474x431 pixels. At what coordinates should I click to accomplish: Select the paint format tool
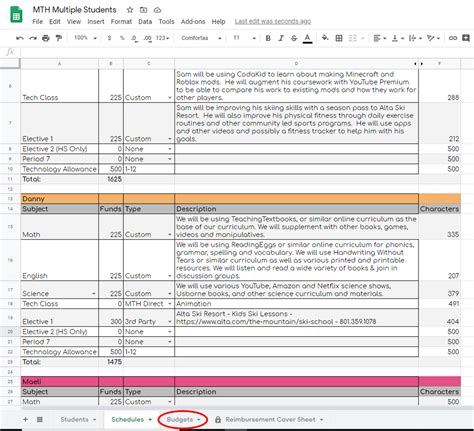(59, 38)
